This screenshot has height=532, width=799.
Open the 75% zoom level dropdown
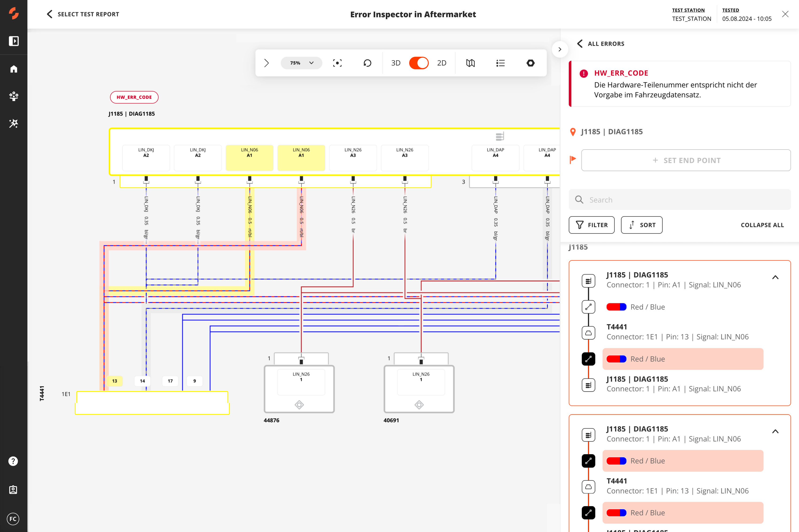[301, 63]
